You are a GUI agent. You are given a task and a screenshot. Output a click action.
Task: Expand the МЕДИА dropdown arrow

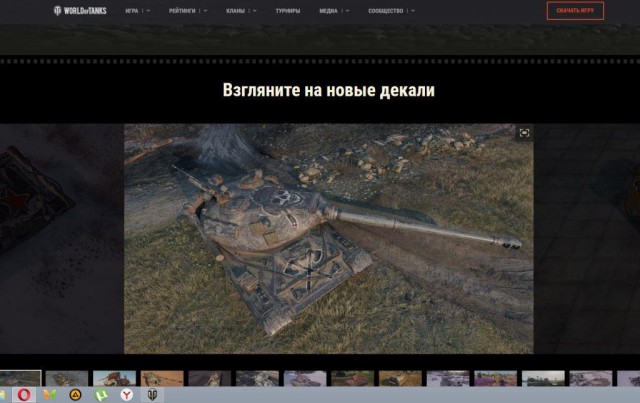click(347, 11)
